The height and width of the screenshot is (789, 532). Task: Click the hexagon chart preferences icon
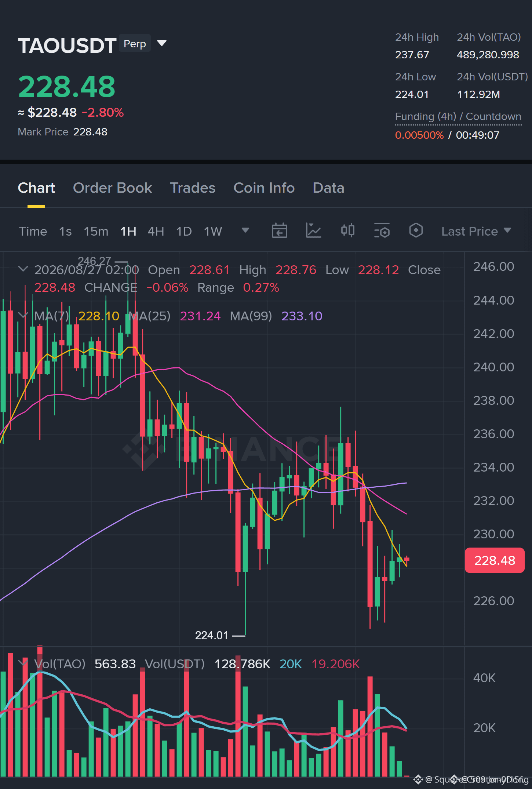tap(416, 230)
